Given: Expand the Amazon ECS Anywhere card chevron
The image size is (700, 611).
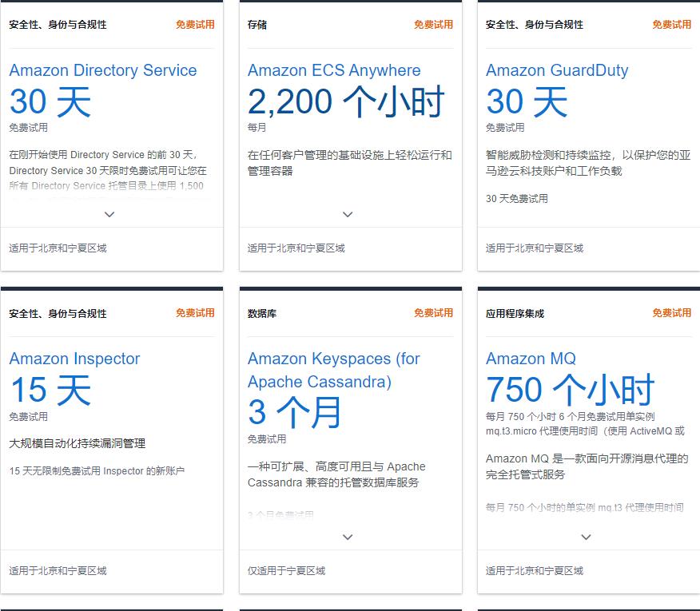Looking at the screenshot, I should click(348, 214).
